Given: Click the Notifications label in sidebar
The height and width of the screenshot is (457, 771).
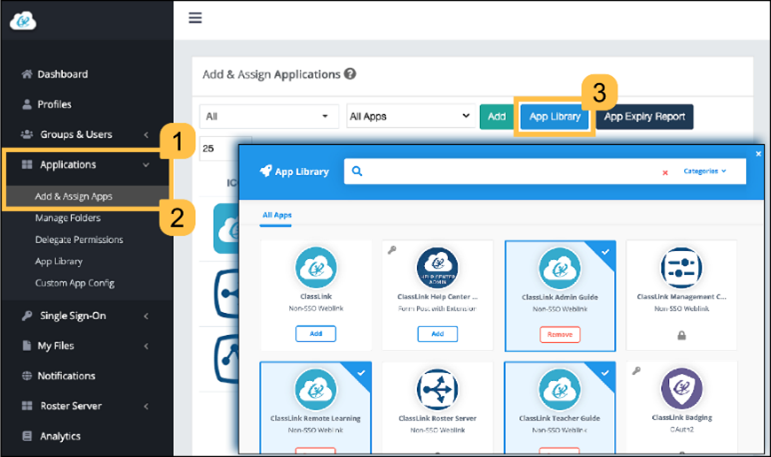Looking at the screenshot, I should (x=66, y=376).
